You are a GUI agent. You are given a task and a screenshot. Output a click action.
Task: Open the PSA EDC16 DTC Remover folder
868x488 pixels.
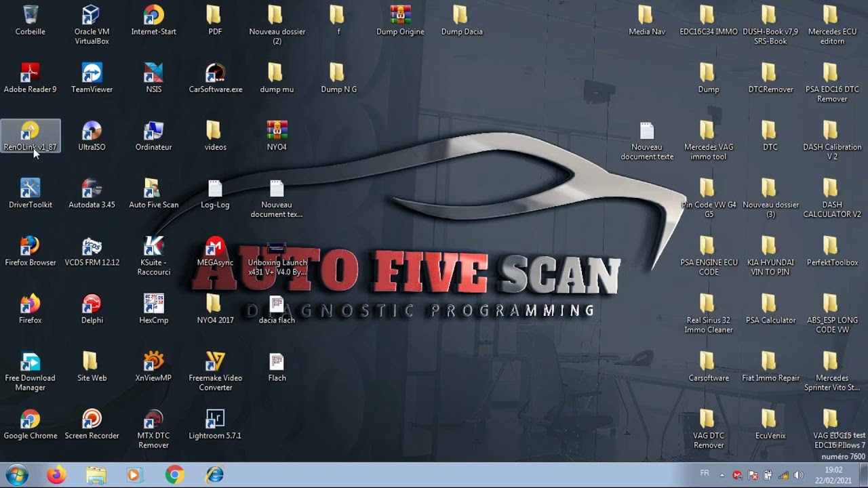pos(832,83)
